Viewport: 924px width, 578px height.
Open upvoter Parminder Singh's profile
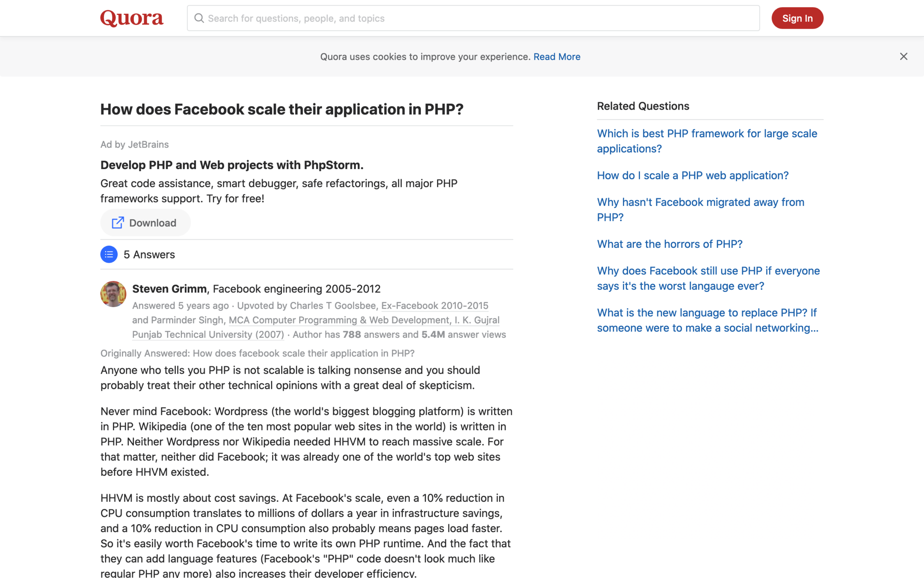[187, 320]
